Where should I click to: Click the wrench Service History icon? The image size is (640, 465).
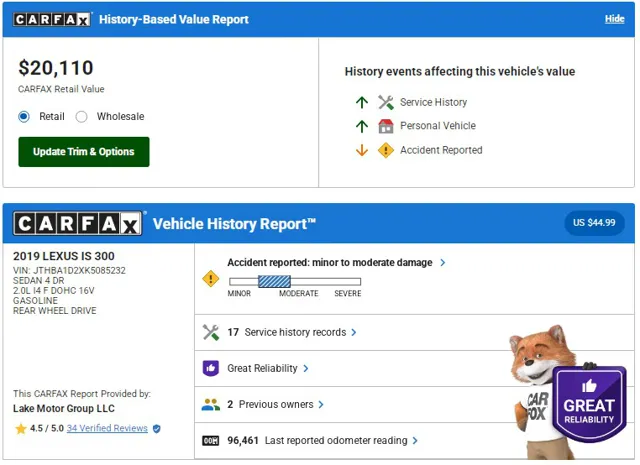(x=386, y=102)
